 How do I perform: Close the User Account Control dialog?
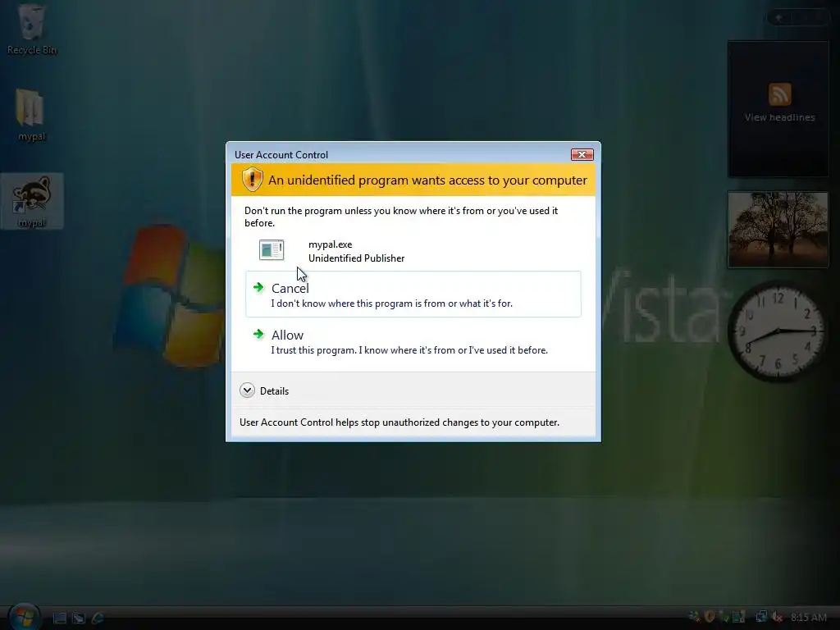(x=582, y=155)
